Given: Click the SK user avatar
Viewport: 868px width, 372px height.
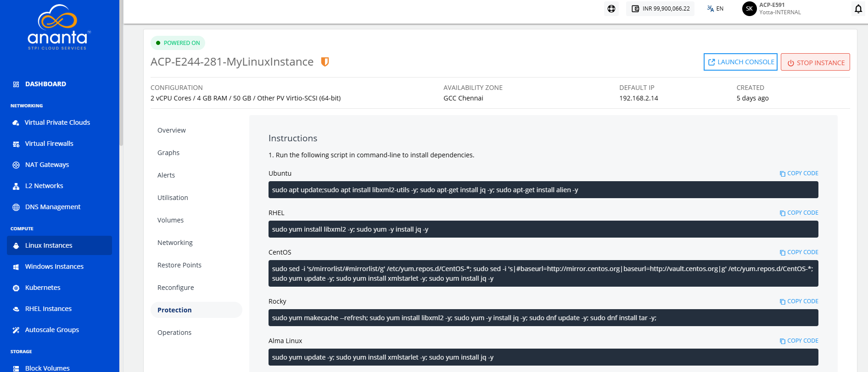Looking at the screenshot, I should point(749,9).
